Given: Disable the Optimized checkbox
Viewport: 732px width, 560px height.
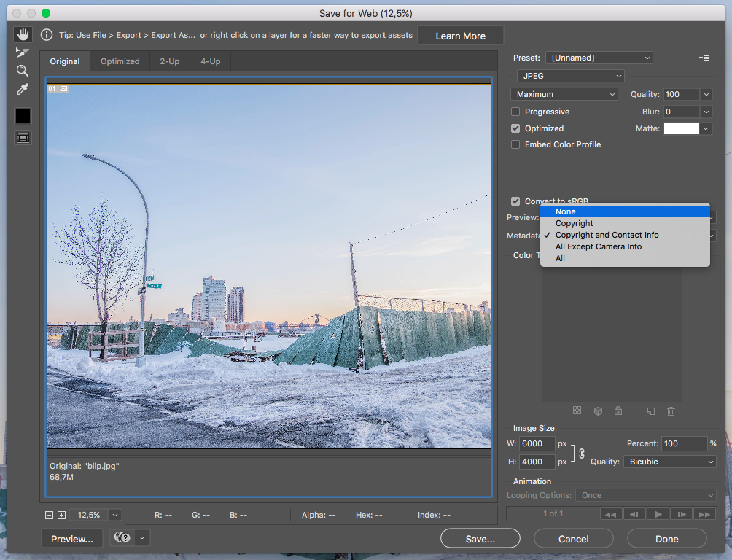Looking at the screenshot, I should tap(515, 128).
